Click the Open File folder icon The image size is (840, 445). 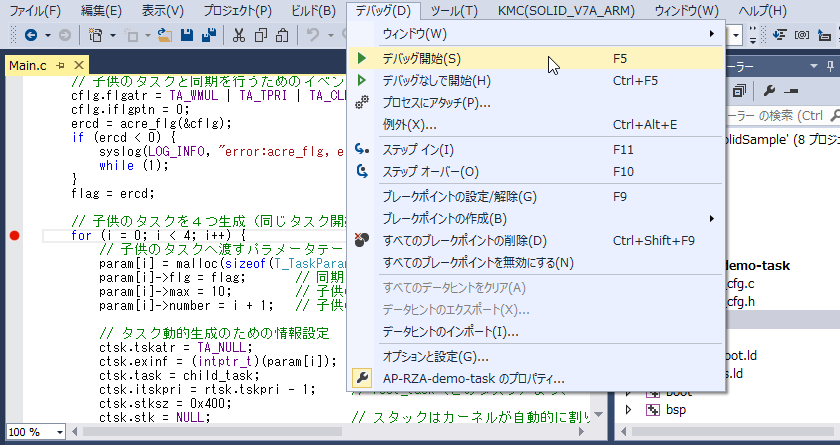click(163, 35)
